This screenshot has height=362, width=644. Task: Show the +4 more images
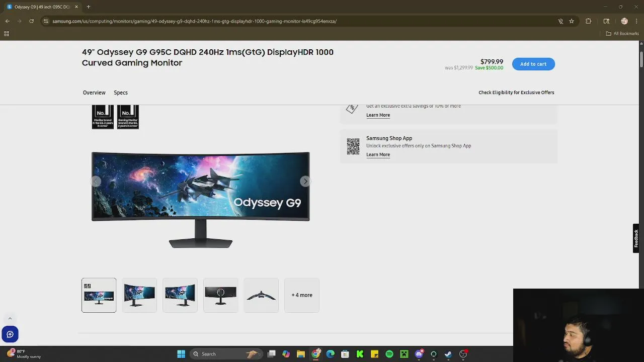(x=302, y=295)
